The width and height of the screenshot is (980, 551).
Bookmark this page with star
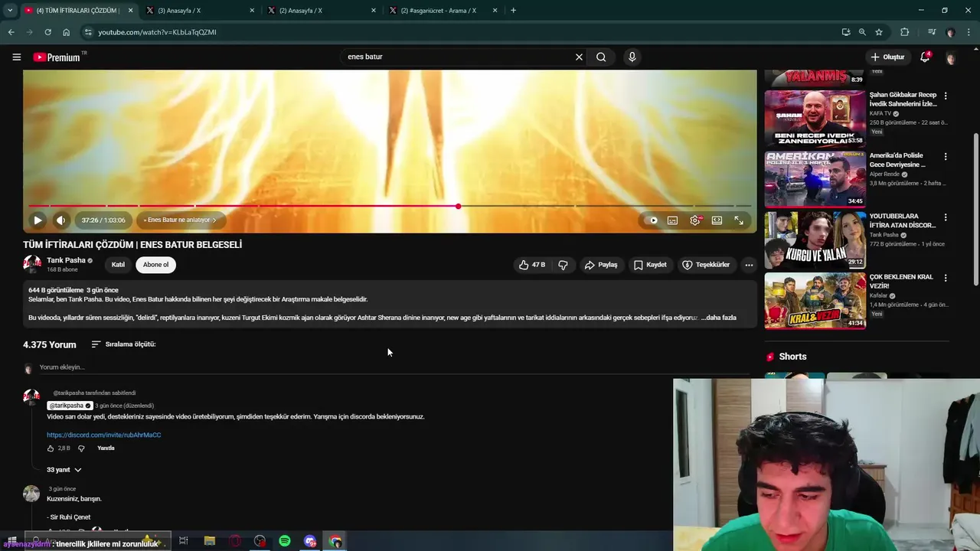(879, 32)
